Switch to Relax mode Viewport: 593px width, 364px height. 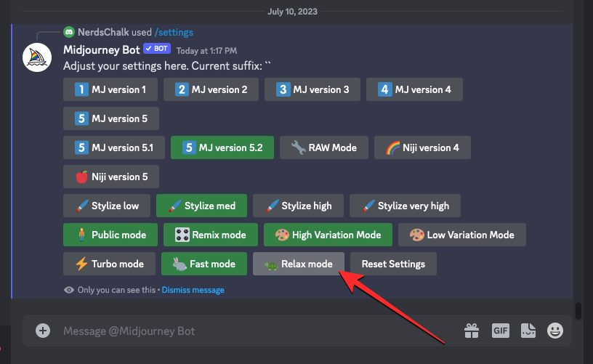(x=299, y=264)
